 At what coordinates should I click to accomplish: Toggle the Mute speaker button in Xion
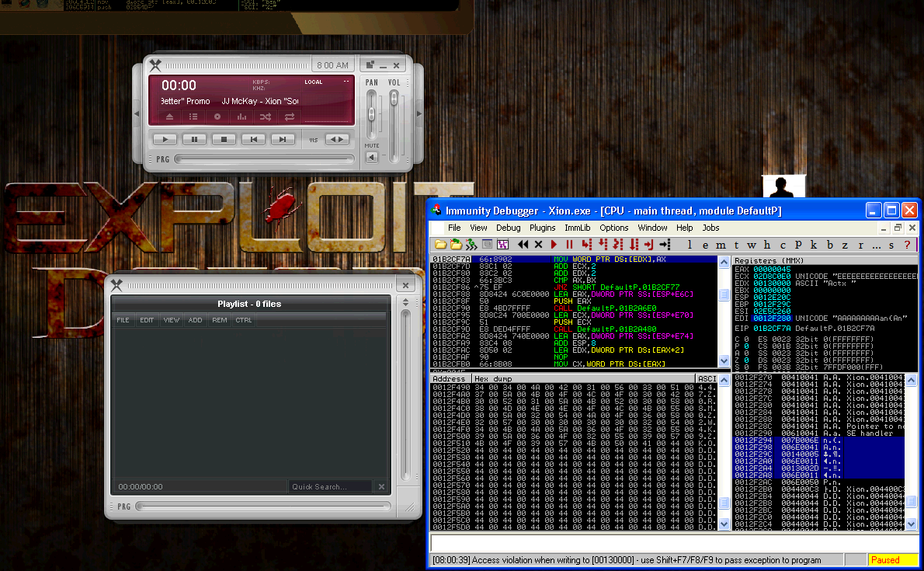pos(372,157)
